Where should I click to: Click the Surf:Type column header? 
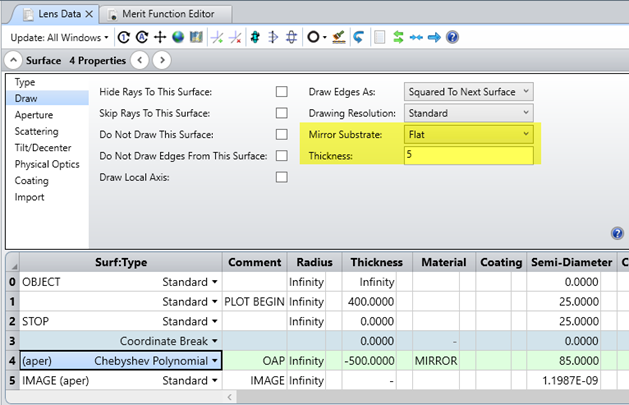tap(121, 262)
